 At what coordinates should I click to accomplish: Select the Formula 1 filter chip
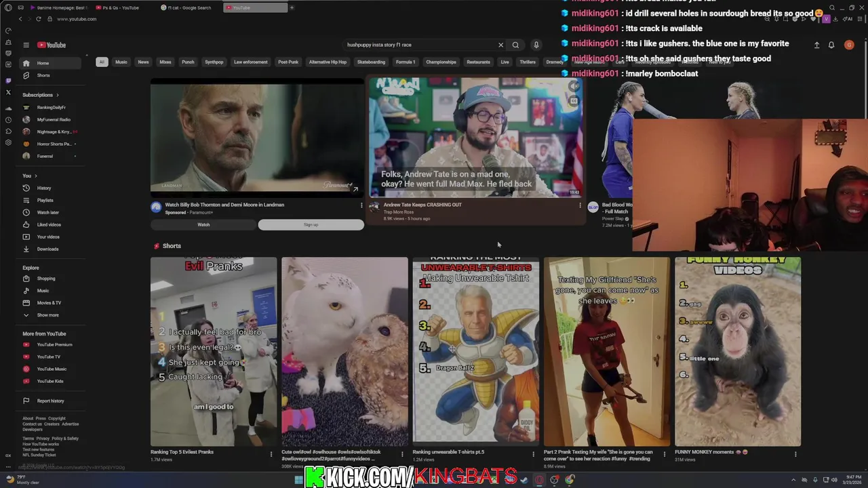(406, 62)
